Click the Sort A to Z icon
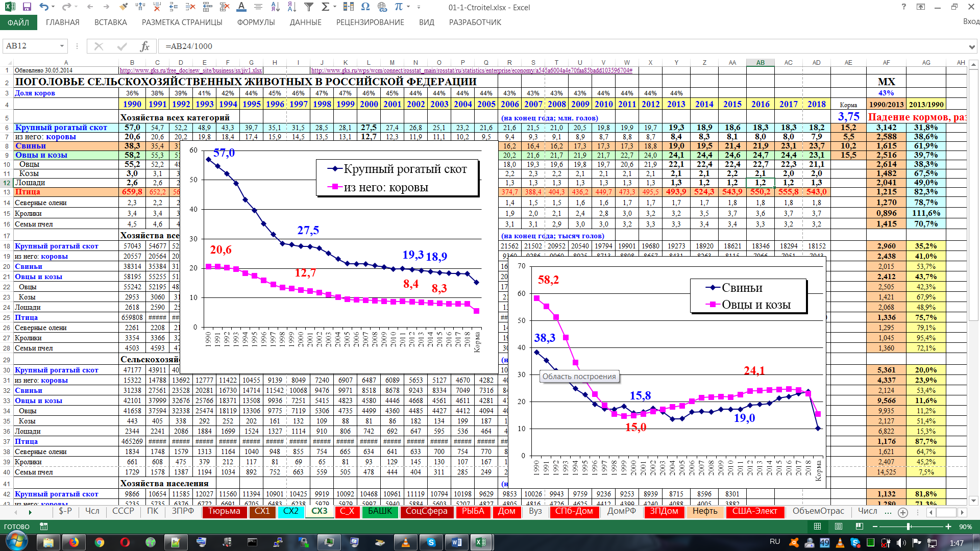 coord(275,7)
